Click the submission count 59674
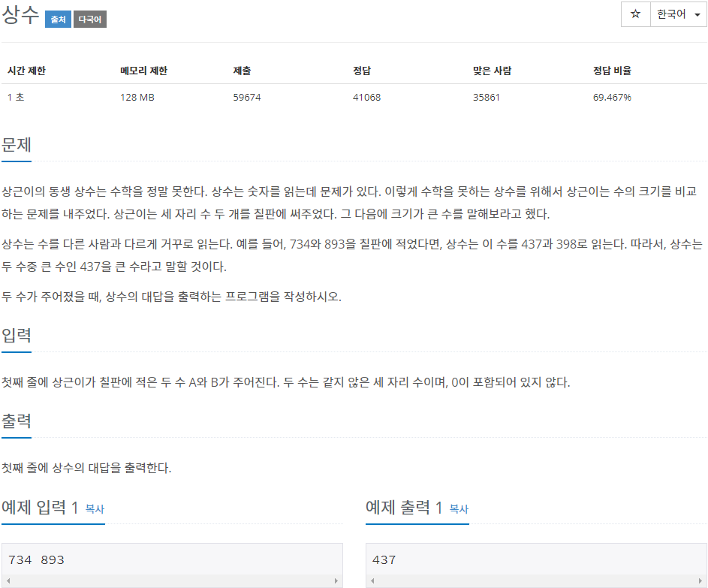The width and height of the screenshot is (708, 588). 247,97
